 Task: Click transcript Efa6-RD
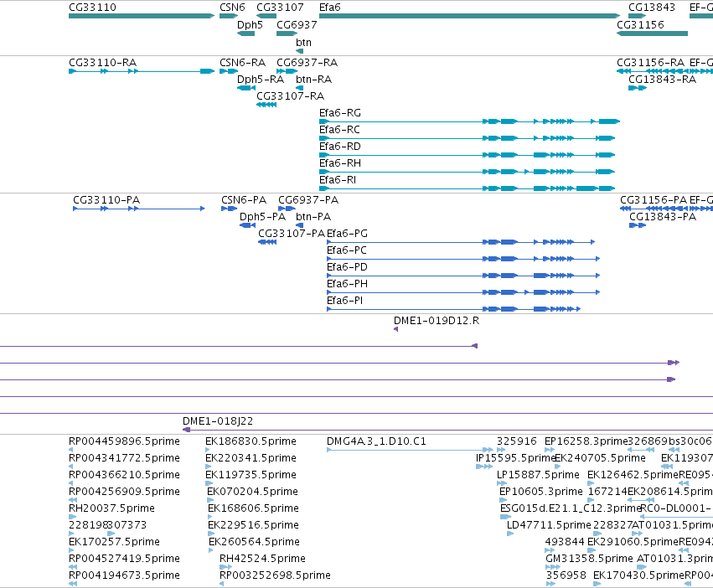[467, 155]
